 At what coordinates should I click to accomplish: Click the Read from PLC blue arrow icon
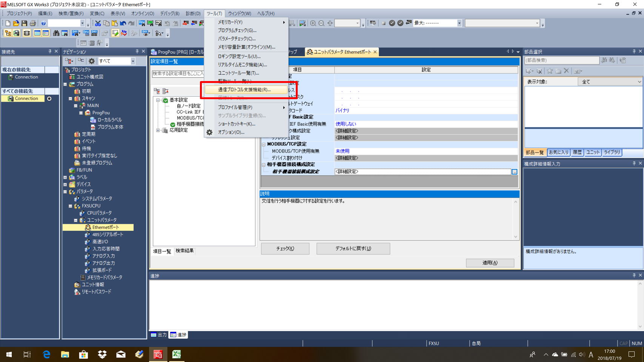click(x=194, y=23)
